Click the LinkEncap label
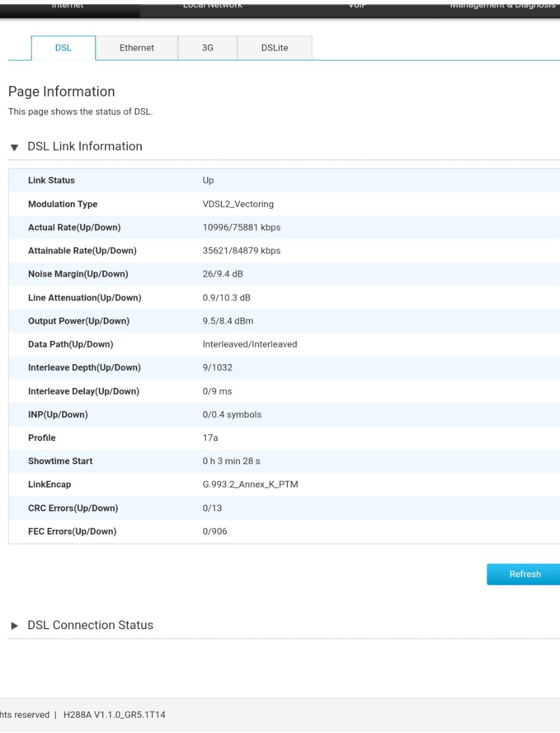The width and height of the screenshot is (560, 733). pos(49,484)
